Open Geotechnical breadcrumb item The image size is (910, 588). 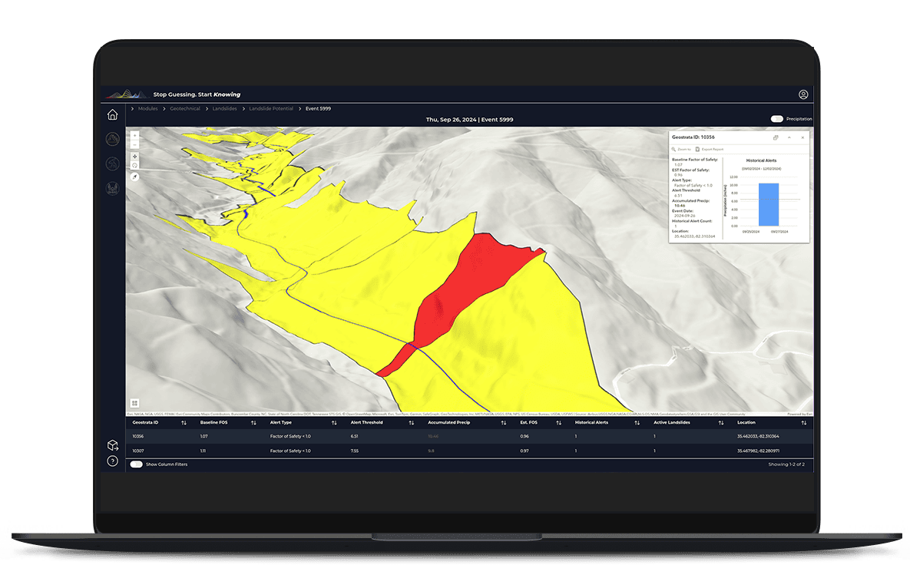185,108
